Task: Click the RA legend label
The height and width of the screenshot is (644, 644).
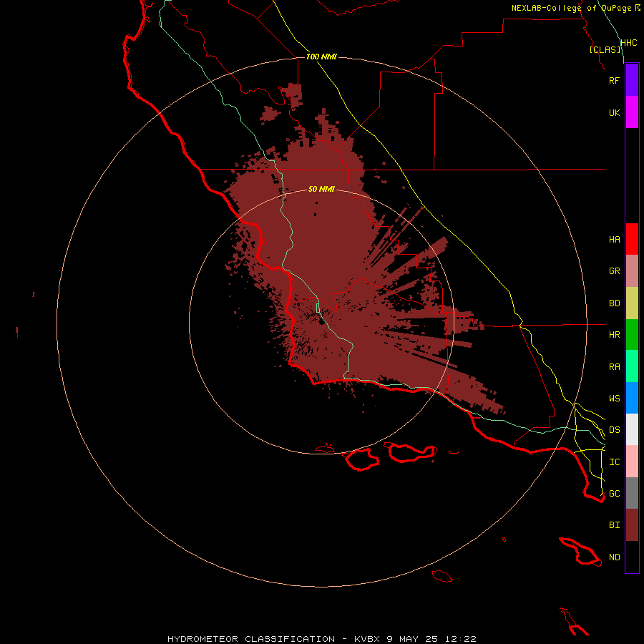Action: click(x=614, y=367)
